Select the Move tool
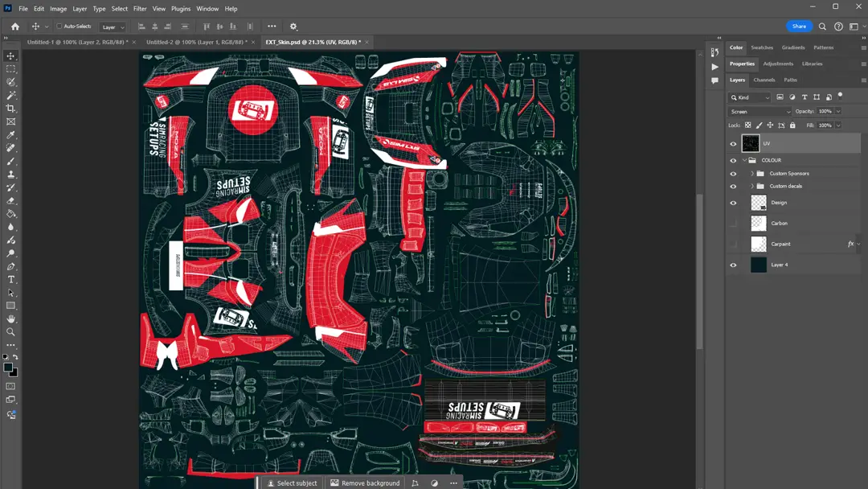This screenshot has height=489, width=868. pyautogui.click(x=11, y=55)
